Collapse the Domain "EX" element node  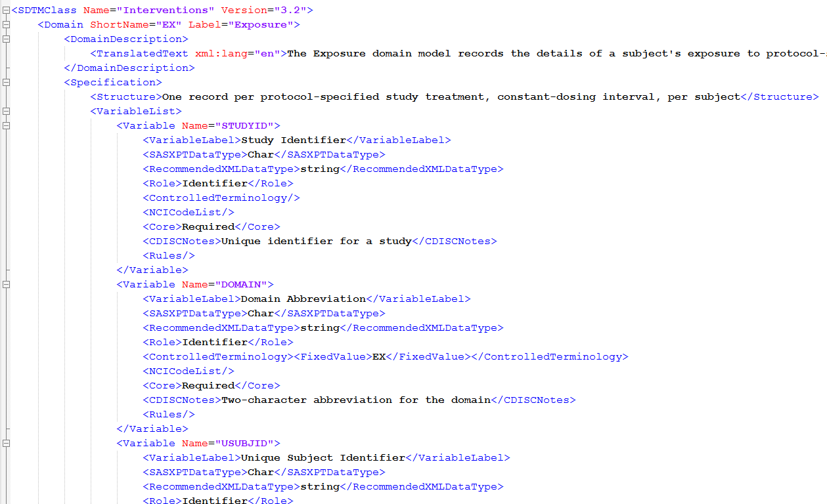point(6,24)
